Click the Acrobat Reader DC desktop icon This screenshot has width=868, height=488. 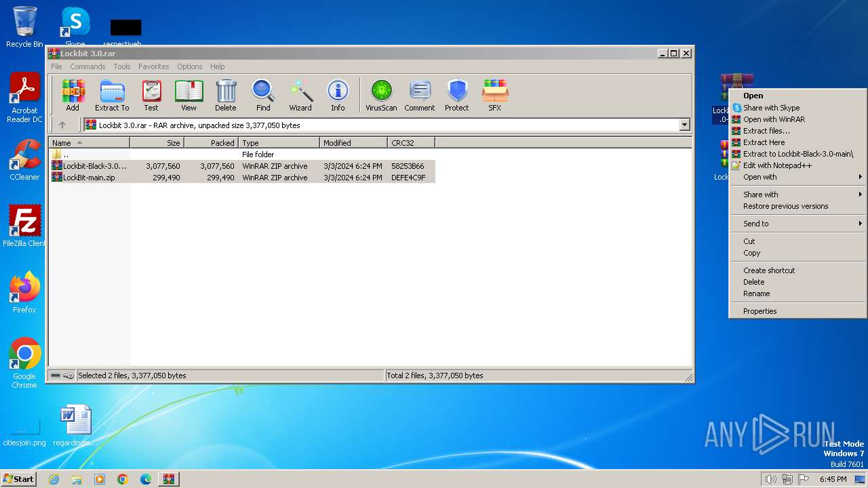click(x=24, y=98)
